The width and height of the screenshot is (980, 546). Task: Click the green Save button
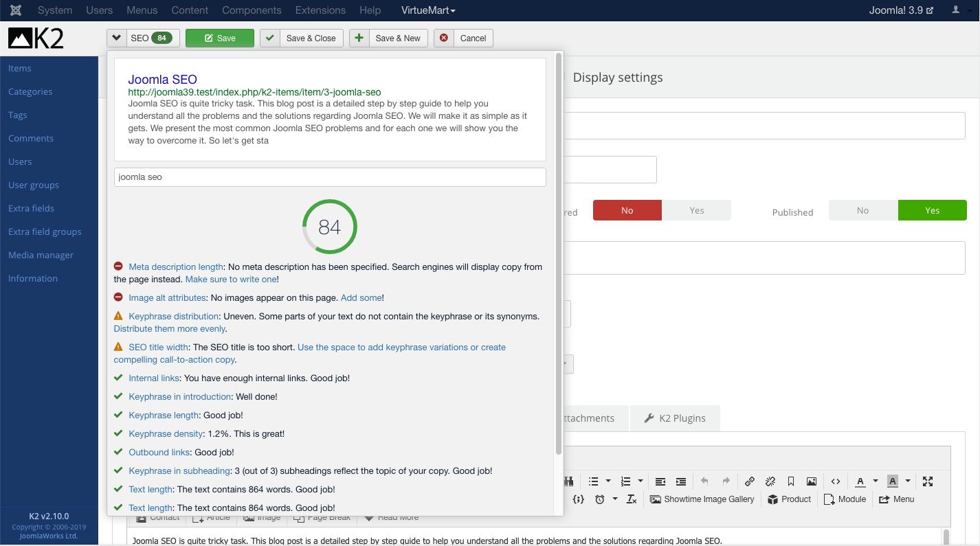(x=220, y=38)
